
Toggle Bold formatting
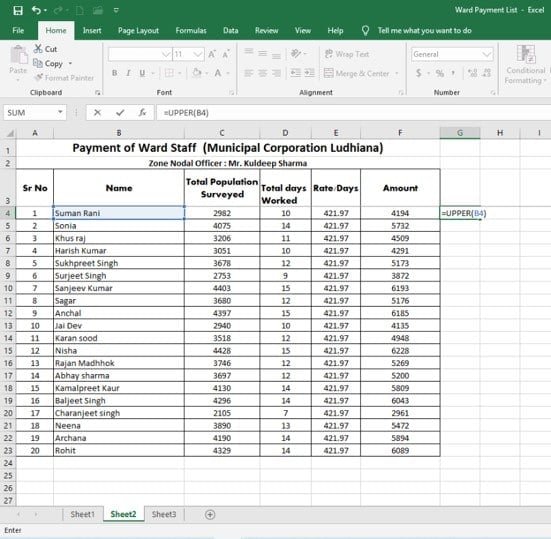coord(115,73)
